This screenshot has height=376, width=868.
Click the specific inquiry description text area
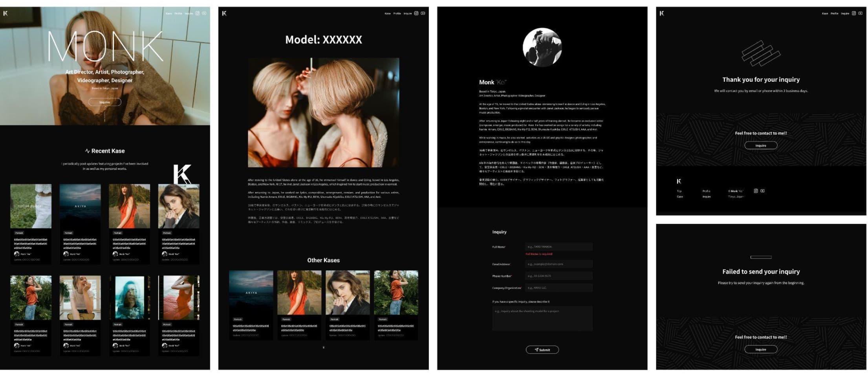[542, 318]
